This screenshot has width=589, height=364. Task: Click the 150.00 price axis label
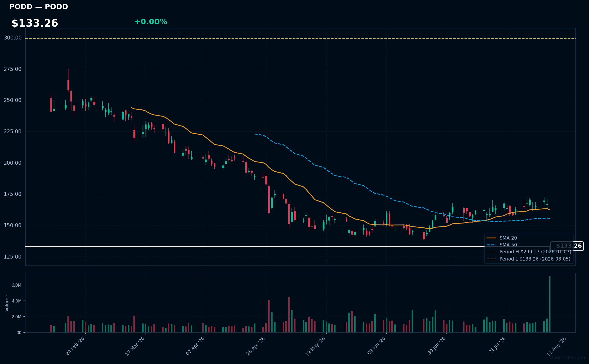13,225
